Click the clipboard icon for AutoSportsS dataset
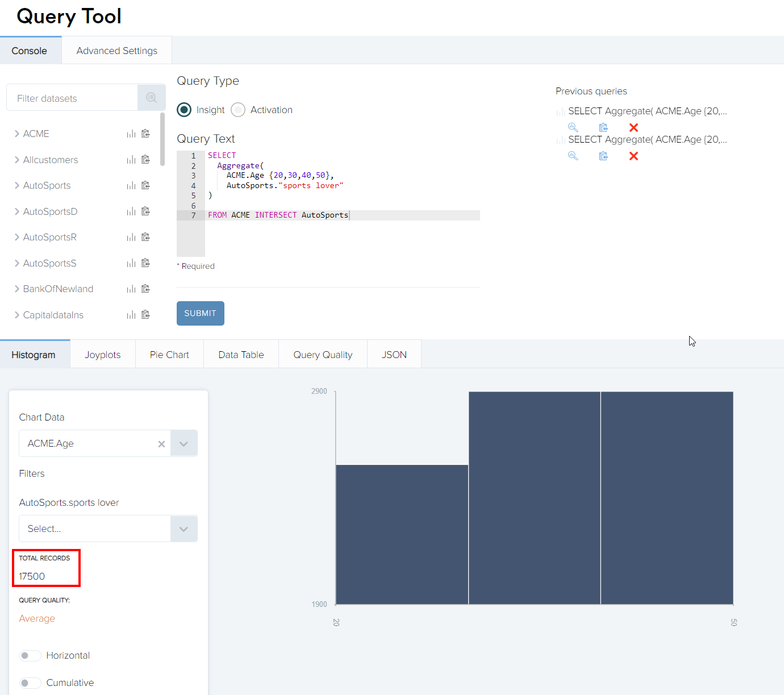Screen dimensions: 784x695 145,263
